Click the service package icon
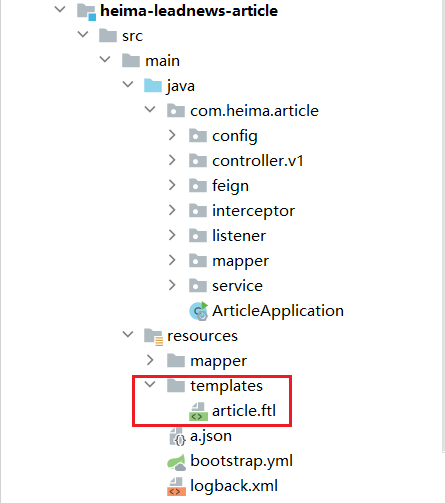 coord(198,286)
